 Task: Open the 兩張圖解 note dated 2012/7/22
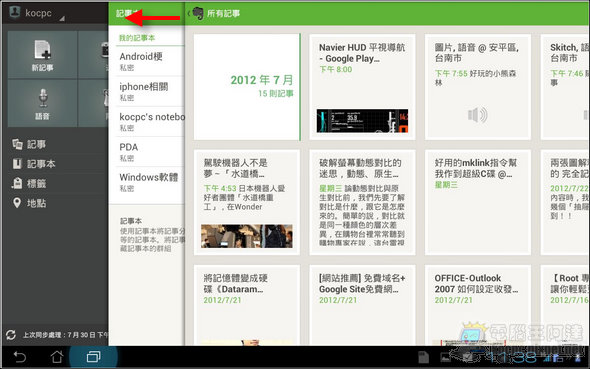[565, 202]
